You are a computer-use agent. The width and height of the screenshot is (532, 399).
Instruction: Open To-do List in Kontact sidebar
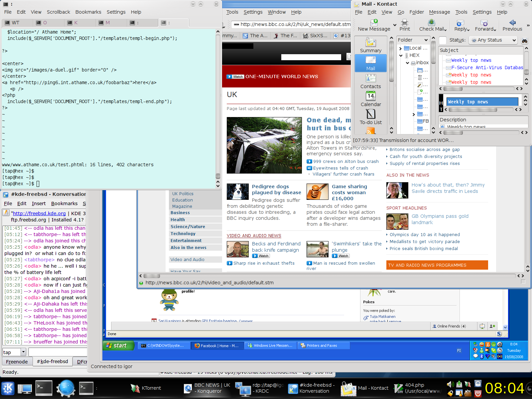point(371,117)
